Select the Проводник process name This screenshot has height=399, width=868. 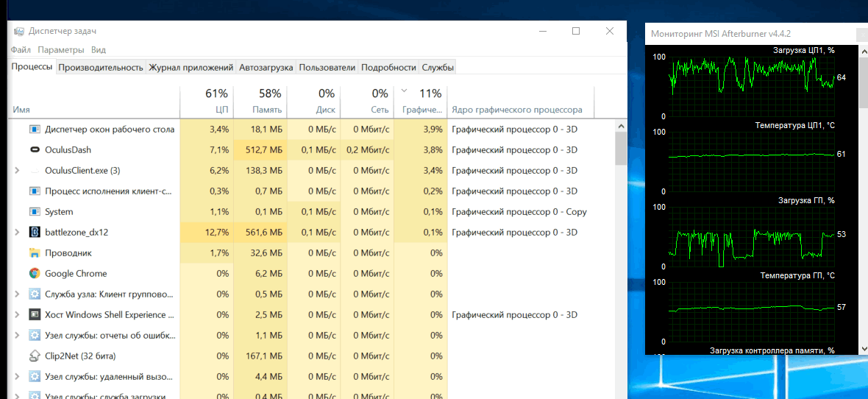68,253
